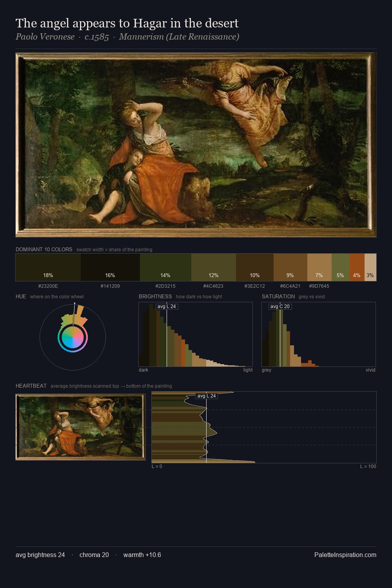Choose the 4% rust orange swatch

tap(357, 267)
